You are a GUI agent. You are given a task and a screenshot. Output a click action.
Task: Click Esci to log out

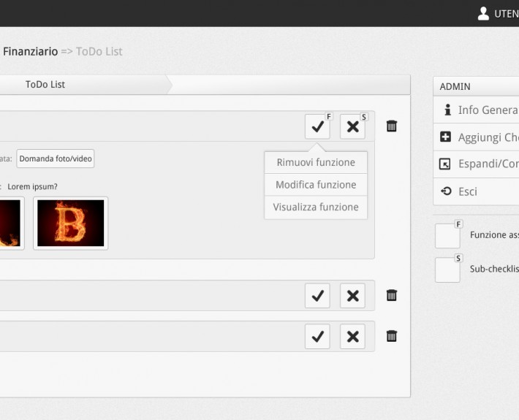[x=476, y=191]
